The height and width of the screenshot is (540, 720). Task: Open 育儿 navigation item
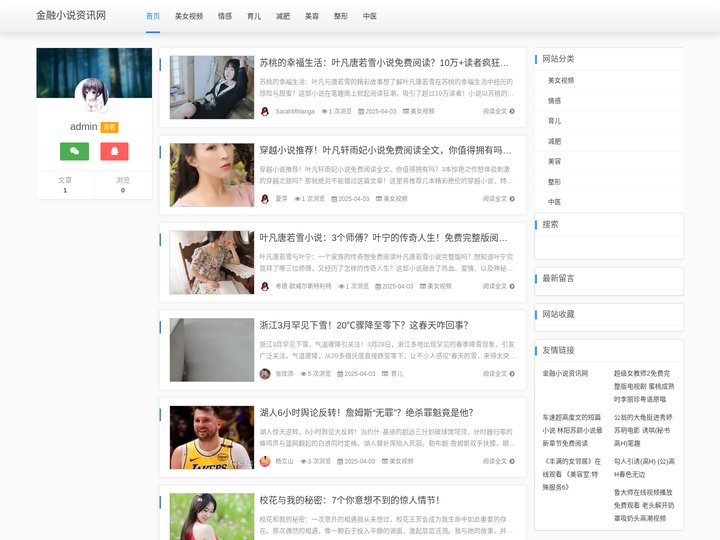[x=254, y=16]
